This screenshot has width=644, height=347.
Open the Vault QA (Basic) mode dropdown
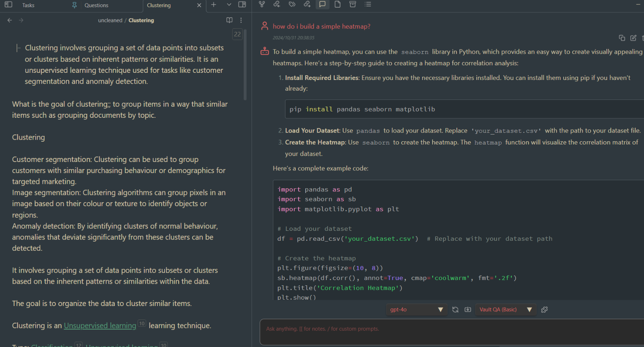506,310
